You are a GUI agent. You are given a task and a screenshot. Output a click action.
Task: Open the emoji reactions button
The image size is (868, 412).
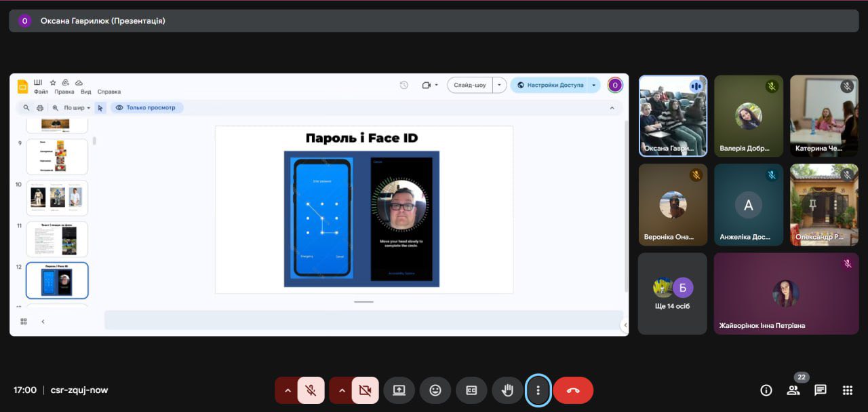(x=435, y=390)
